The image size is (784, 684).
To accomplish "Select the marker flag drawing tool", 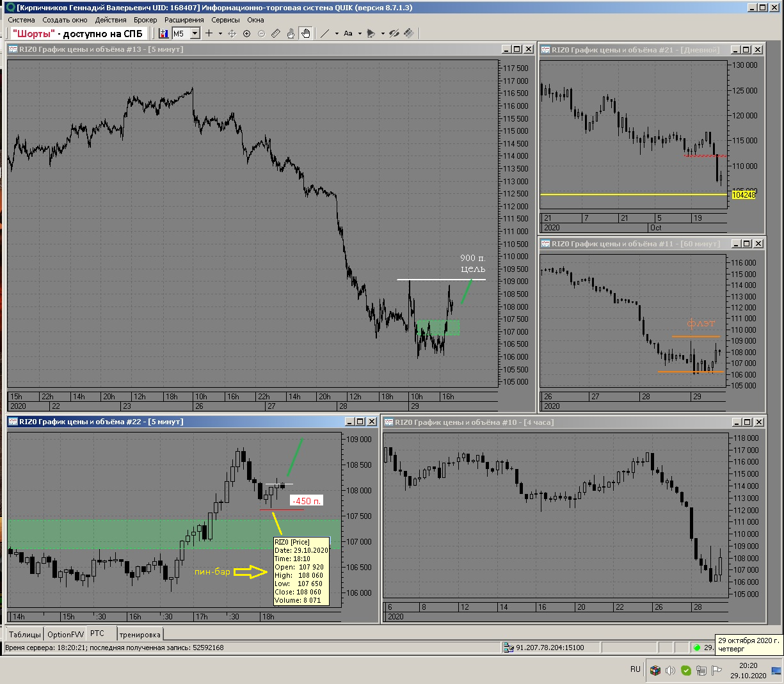I will click(371, 33).
